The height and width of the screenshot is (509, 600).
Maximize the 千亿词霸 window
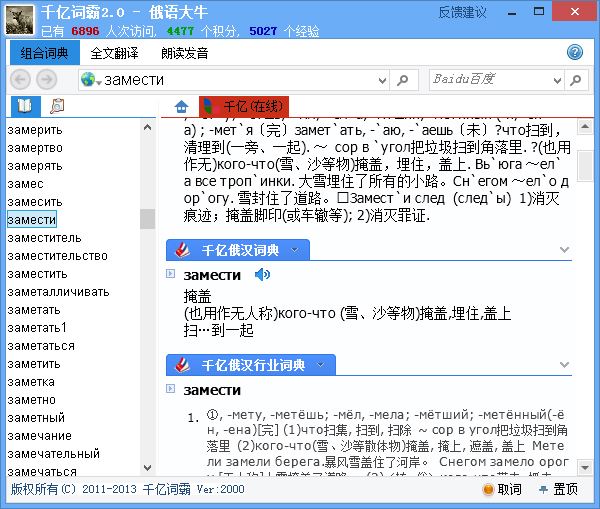539,11
